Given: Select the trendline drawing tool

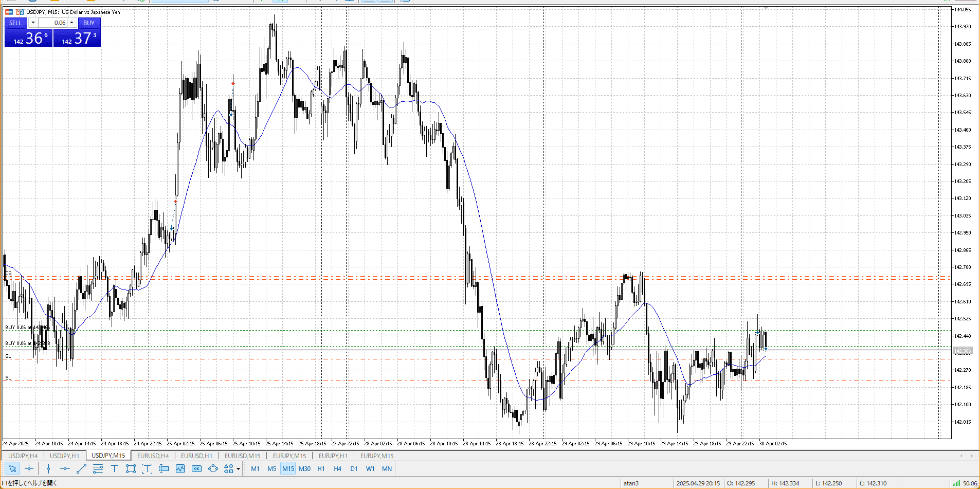Looking at the screenshot, I should tap(81, 468).
